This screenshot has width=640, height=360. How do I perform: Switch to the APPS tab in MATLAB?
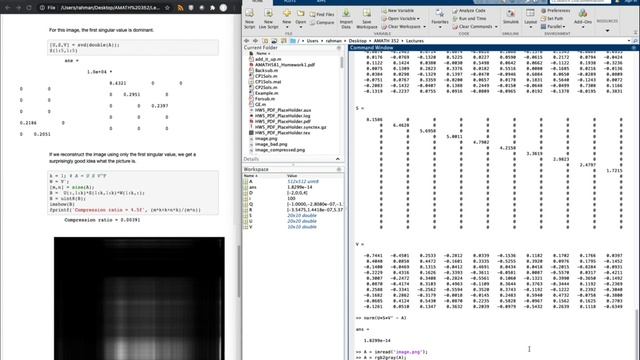[x=321, y=1]
